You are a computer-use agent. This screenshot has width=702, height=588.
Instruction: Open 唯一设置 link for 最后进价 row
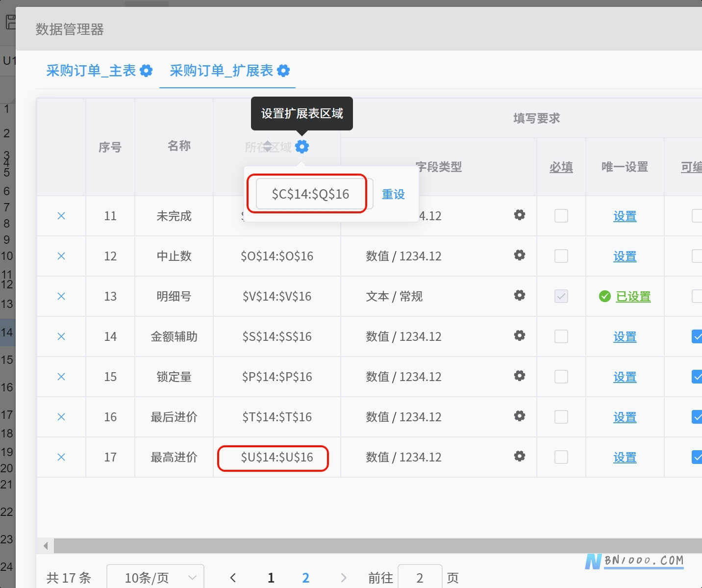pos(625,417)
